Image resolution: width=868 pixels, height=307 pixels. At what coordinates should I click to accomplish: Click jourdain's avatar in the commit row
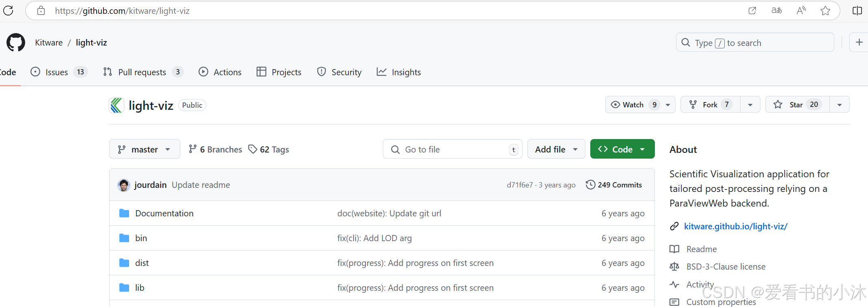[x=124, y=185]
